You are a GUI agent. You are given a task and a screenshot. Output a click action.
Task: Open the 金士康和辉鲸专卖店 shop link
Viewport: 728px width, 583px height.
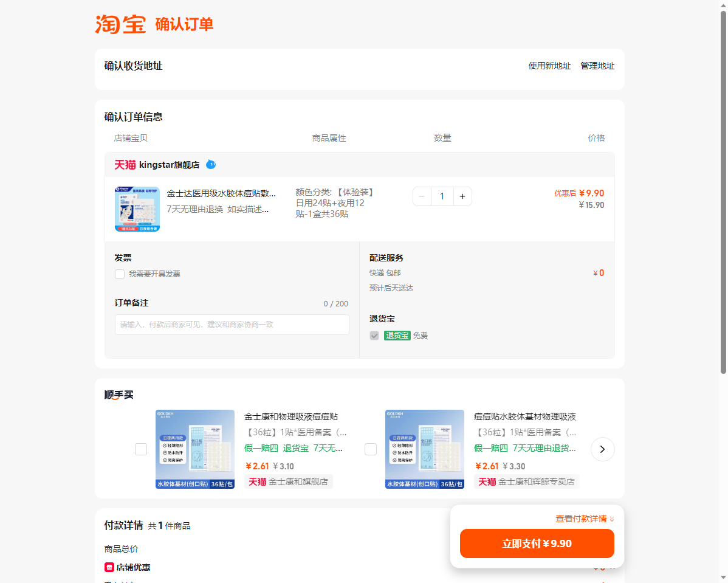(536, 481)
